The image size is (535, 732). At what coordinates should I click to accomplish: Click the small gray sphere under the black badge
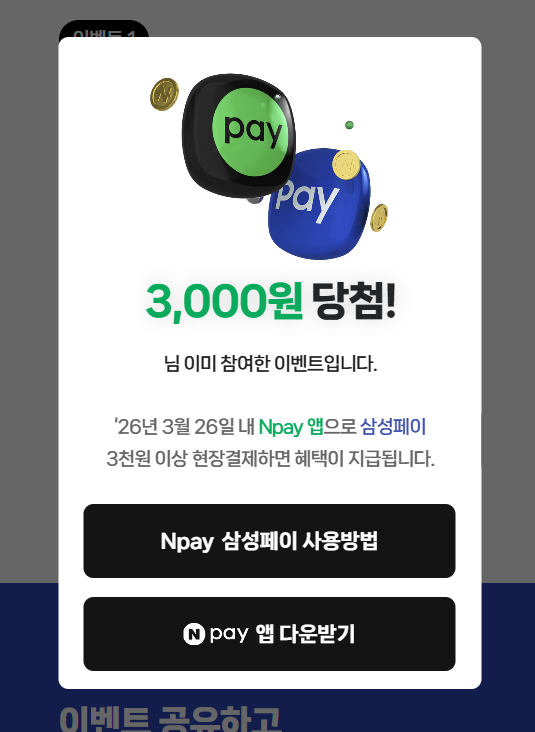[x=254, y=199]
